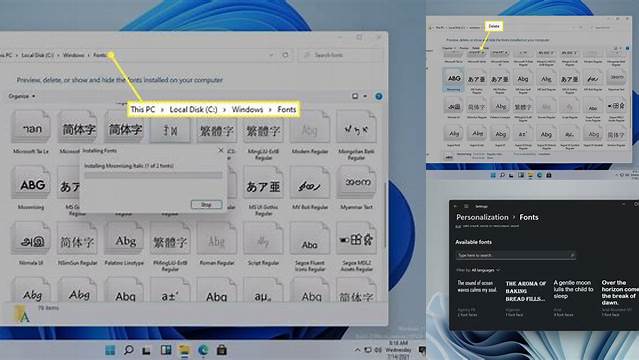The image size is (639, 360).
Task: Open File Explorer taskbar icon
Action: (184, 350)
